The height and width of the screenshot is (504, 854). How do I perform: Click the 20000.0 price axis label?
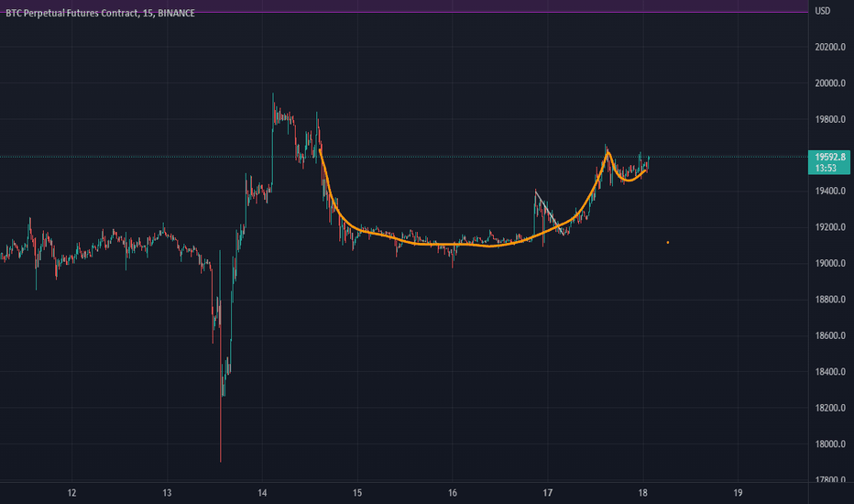(x=830, y=83)
